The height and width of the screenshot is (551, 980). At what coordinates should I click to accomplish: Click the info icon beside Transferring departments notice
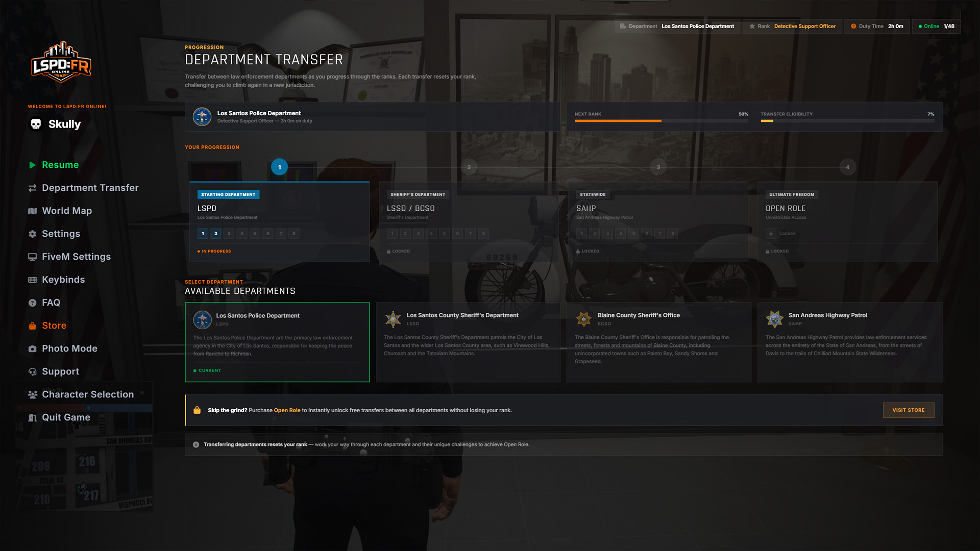point(196,444)
